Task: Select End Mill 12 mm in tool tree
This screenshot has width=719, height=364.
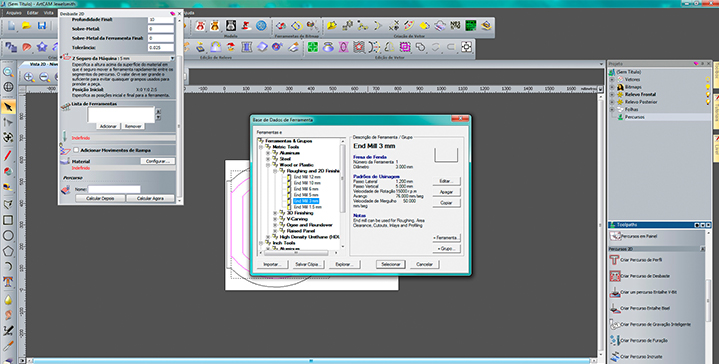Action: point(307,177)
